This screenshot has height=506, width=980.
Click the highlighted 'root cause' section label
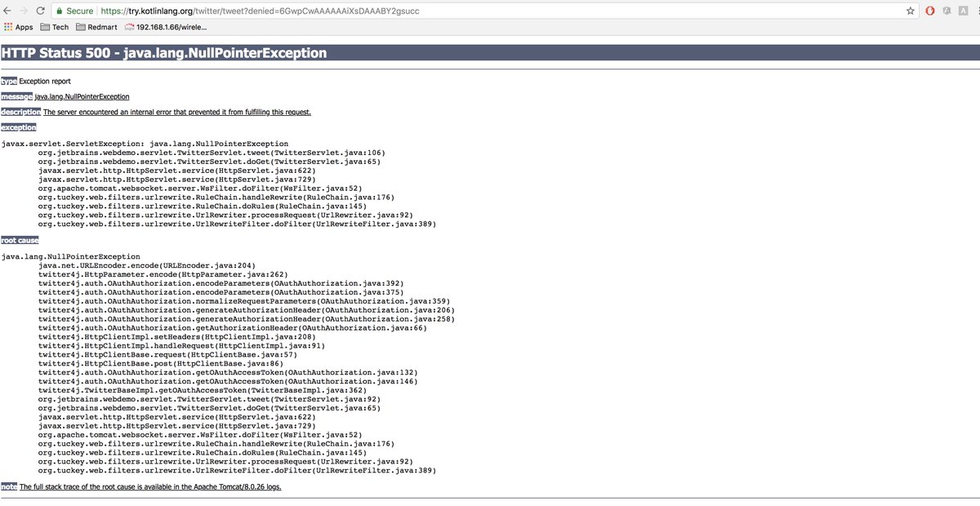click(20, 240)
